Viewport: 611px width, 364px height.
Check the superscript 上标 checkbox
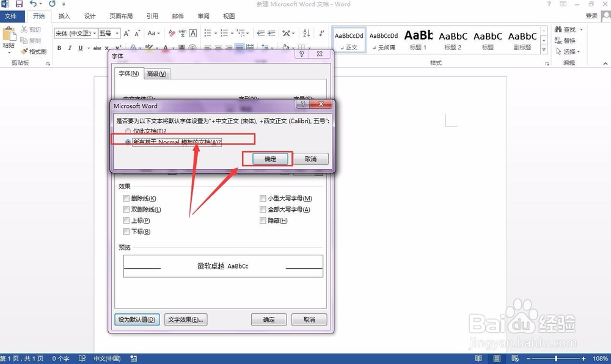126,220
